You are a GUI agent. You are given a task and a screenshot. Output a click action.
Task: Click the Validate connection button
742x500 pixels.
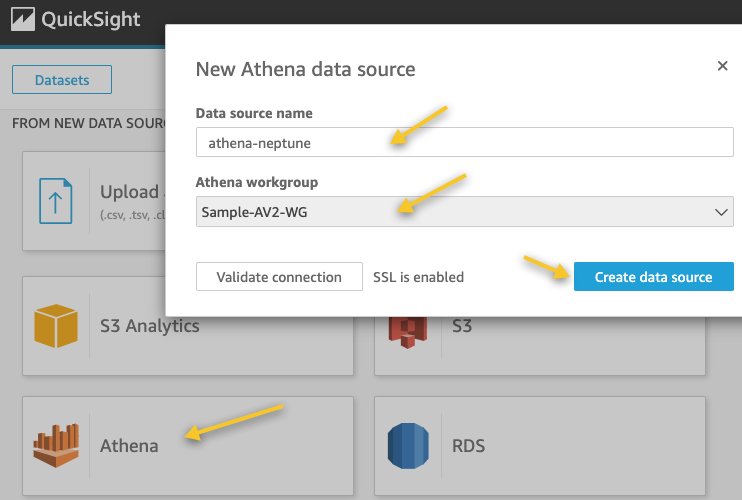tap(279, 277)
